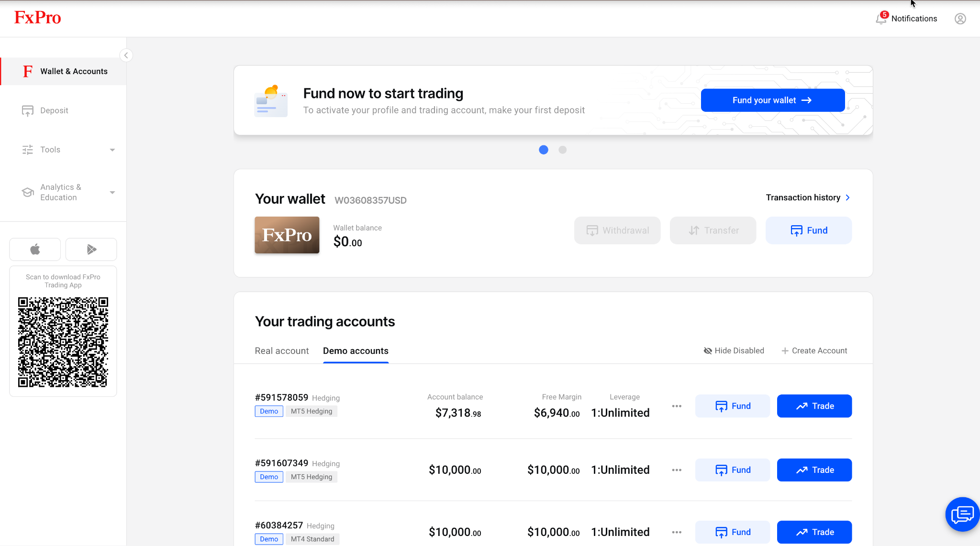Viewport: 980px width, 546px height.
Task: Trade on account #591578059
Action: click(x=814, y=406)
